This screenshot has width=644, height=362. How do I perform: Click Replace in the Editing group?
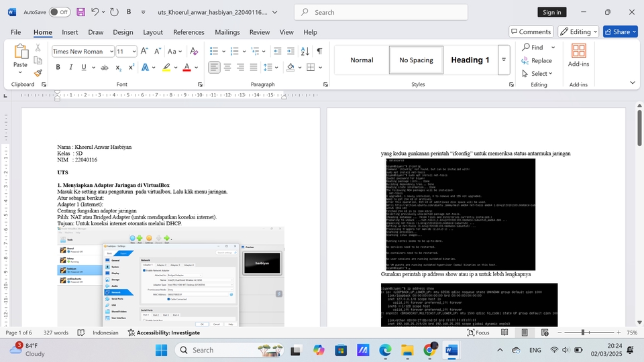[537, 60]
